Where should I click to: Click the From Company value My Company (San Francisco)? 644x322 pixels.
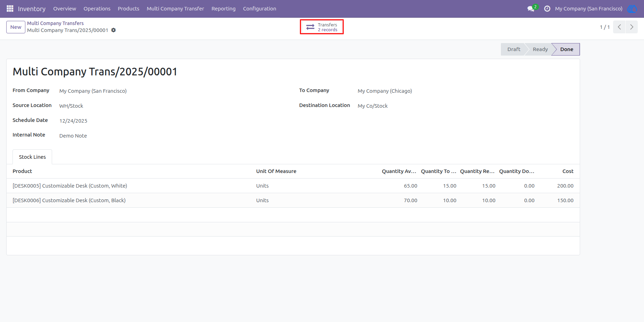93,91
